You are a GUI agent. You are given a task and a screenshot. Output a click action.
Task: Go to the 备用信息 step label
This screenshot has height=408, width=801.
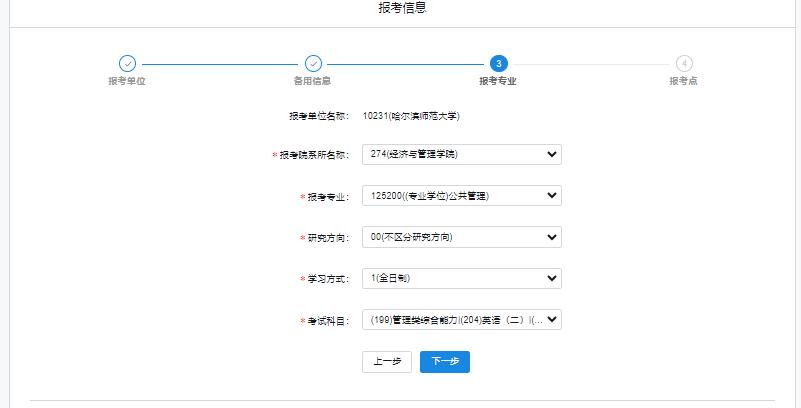(x=313, y=81)
